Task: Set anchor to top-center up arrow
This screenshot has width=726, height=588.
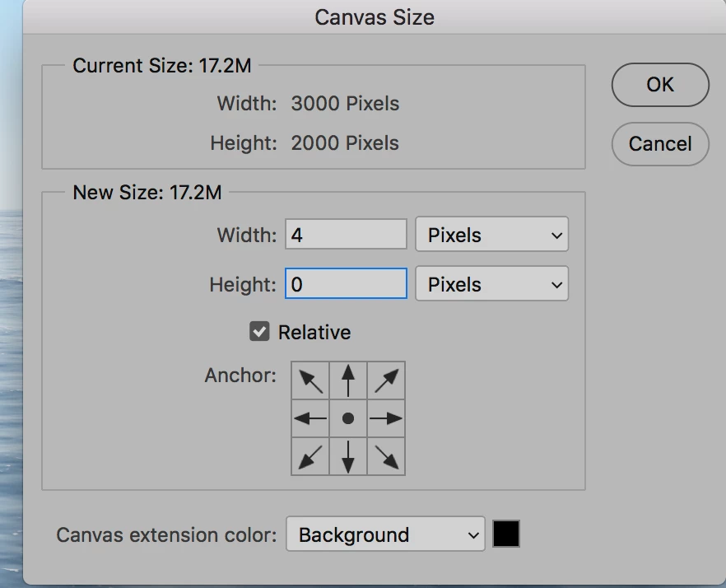Action: (x=348, y=380)
